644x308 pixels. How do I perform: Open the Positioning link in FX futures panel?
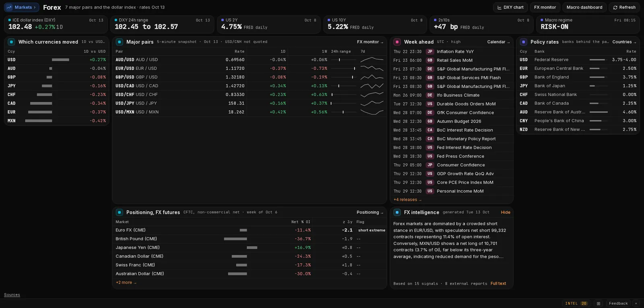[x=370, y=212]
